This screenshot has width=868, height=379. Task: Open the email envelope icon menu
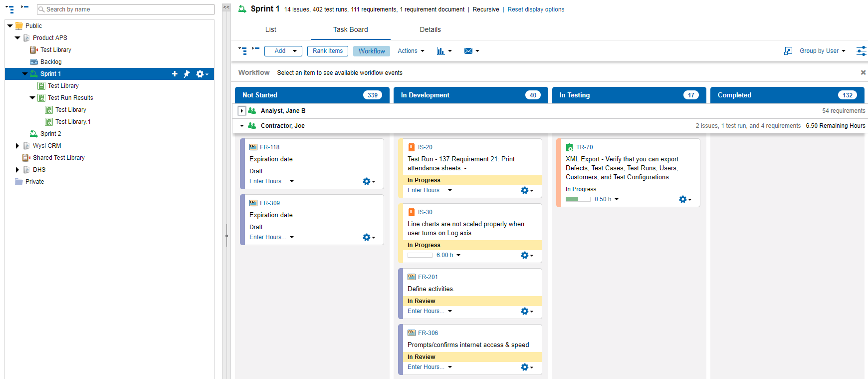471,51
